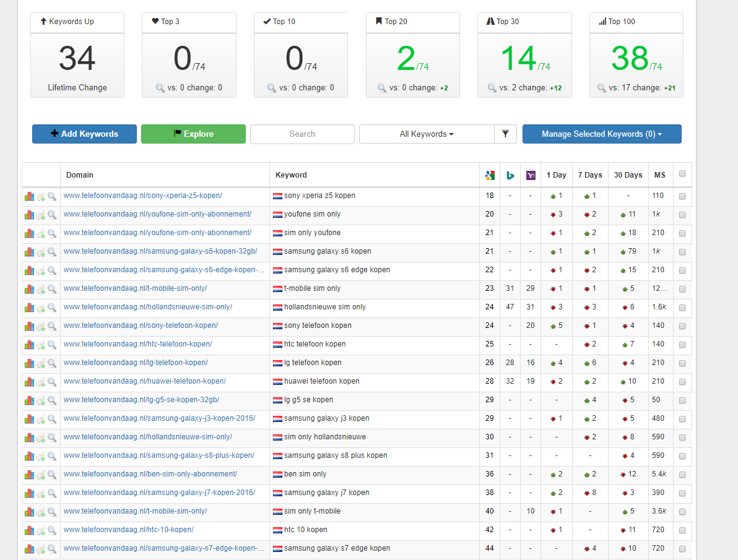Click the Keywords Up lifetime change card
The width and height of the screenshot is (738, 560).
[77, 55]
